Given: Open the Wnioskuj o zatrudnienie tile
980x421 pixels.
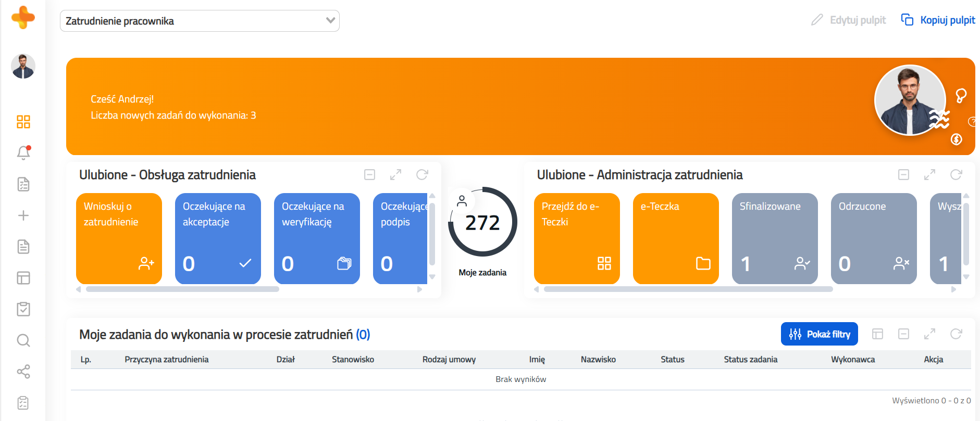Looking at the screenshot, I should pyautogui.click(x=119, y=238).
